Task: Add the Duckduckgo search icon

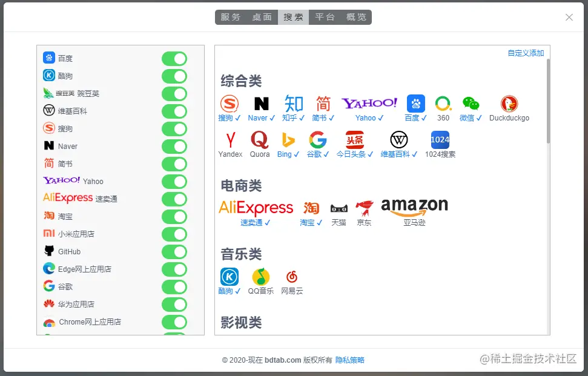Action: click(x=509, y=104)
